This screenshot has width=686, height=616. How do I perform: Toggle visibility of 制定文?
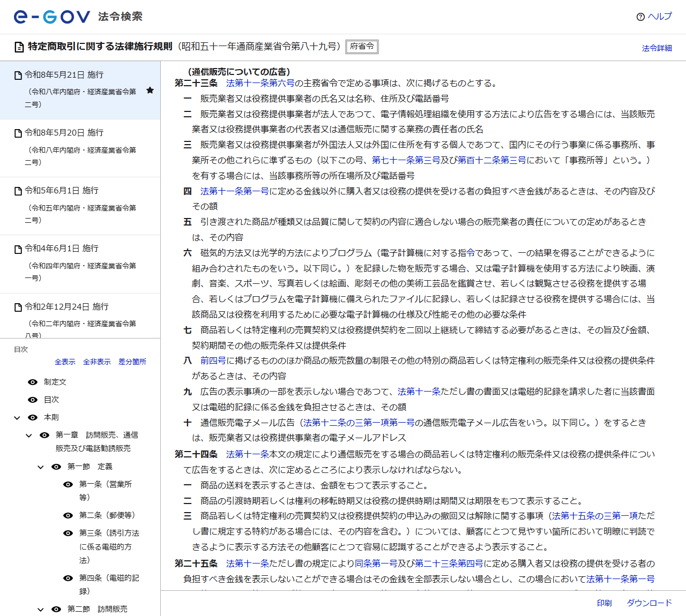33,382
